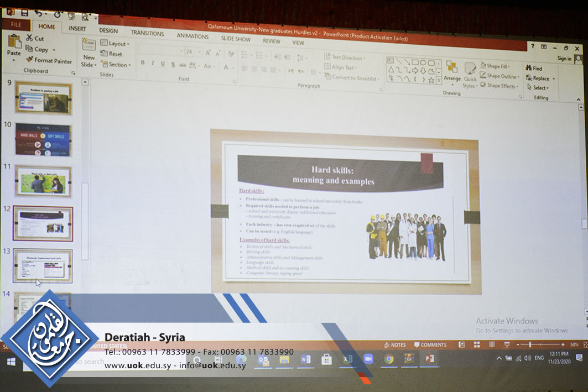Start the slide show from the status bar
This screenshot has height=392, width=588.
[x=507, y=344]
